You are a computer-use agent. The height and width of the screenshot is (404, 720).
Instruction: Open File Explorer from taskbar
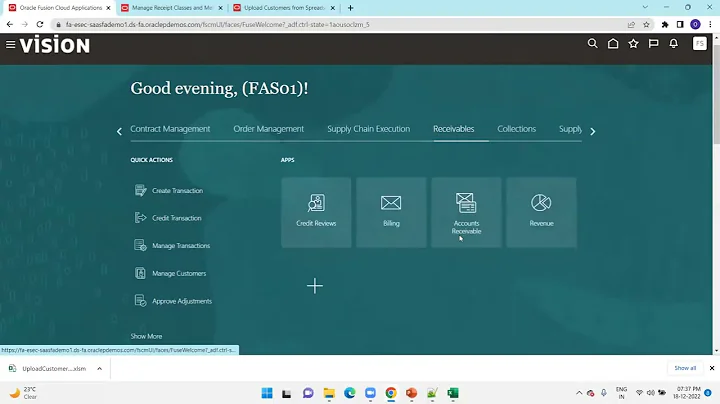click(329, 393)
